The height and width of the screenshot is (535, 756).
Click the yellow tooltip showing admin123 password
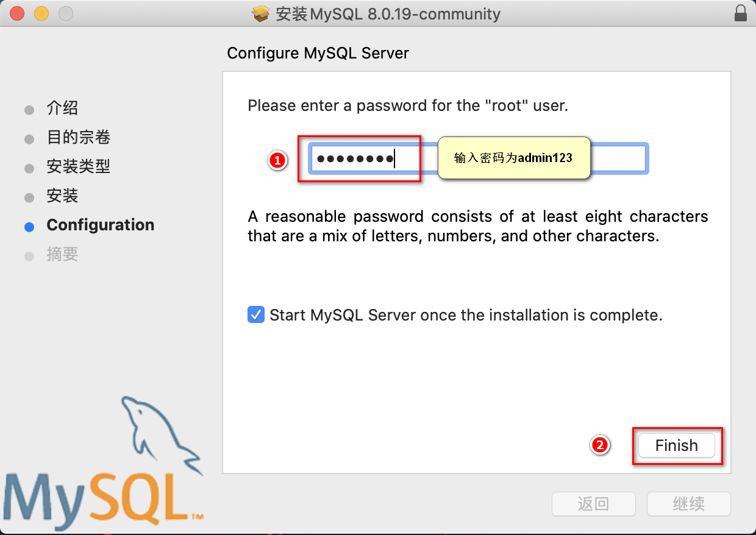point(514,158)
